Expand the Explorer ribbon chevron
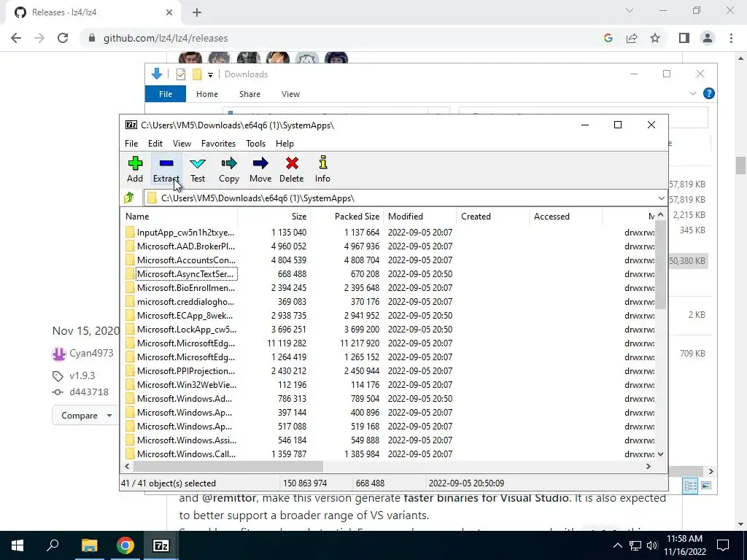The image size is (747, 560). tap(693, 93)
